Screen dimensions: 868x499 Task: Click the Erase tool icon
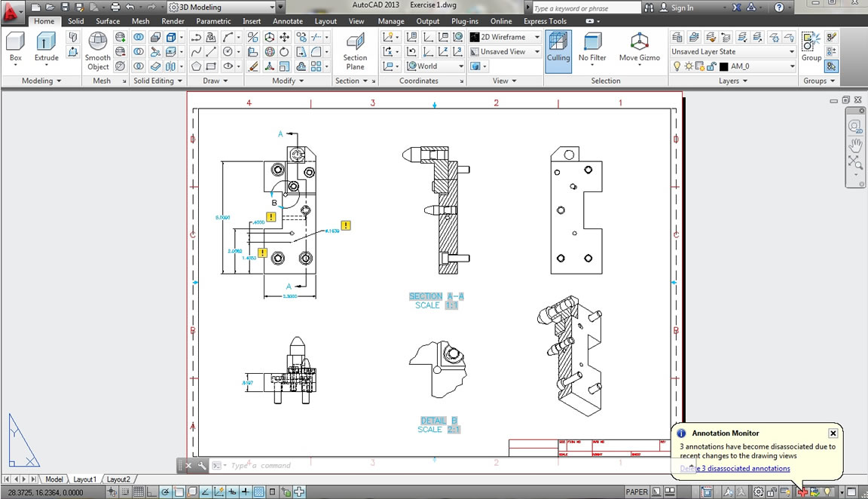tap(253, 66)
